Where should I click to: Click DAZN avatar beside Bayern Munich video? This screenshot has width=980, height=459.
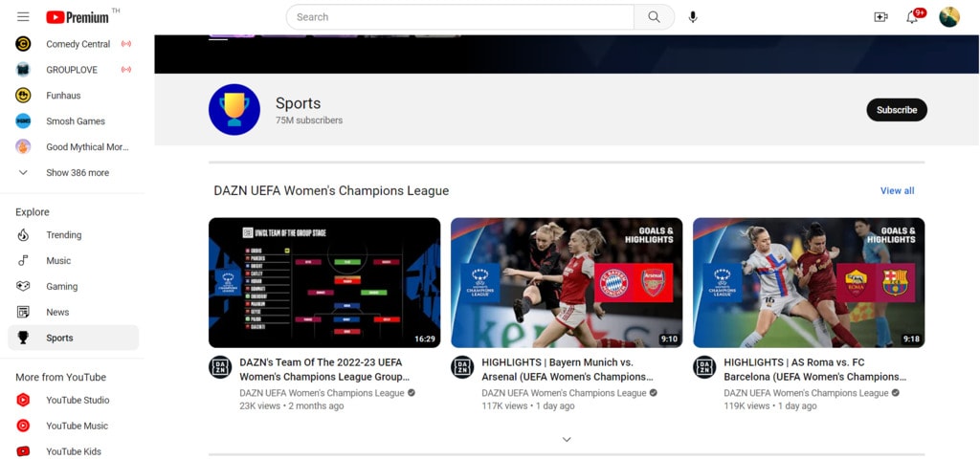pos(462,366)
